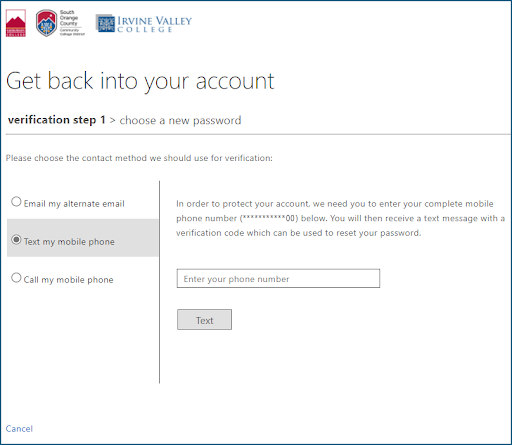Click the 'choose a new password' step

pyautogui.click(x=180, y=120)
